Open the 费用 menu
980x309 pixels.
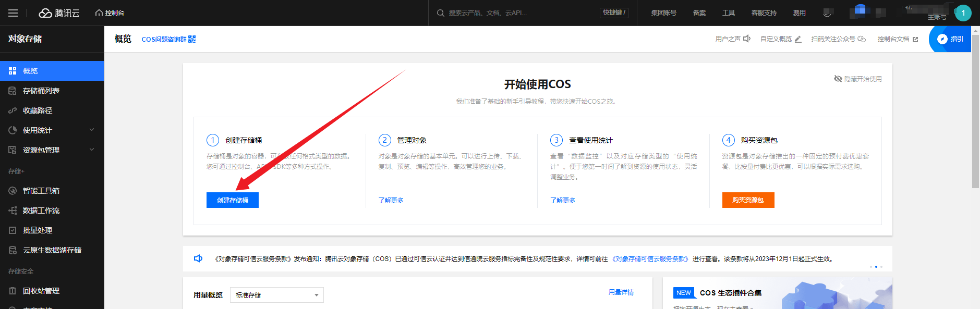pyautogui.click(x=800, y=13)
